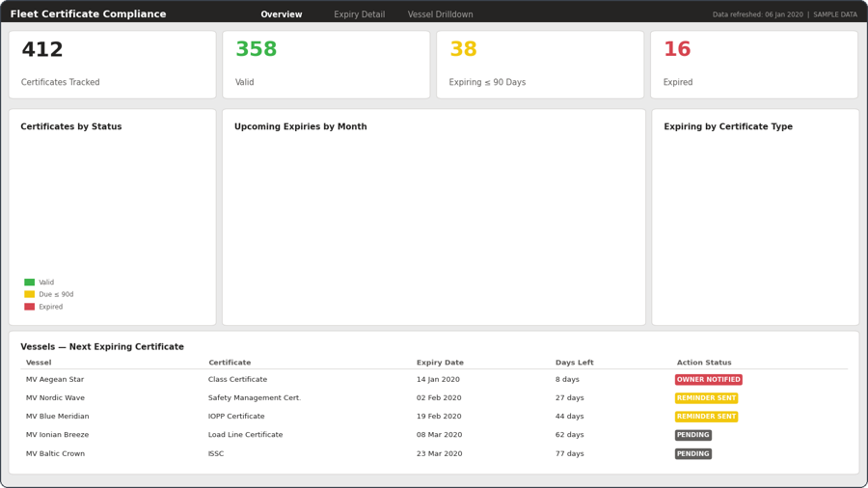The height and width of the screenshot is (488, 868).
Task: Select the 412 Certificates Tracked card
Action: (113, 65)
